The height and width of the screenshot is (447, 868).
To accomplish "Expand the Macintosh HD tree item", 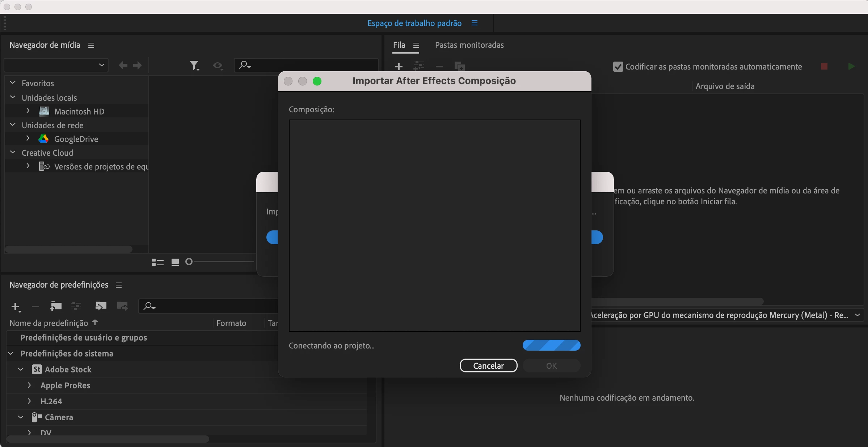I will tap(28, 111).
